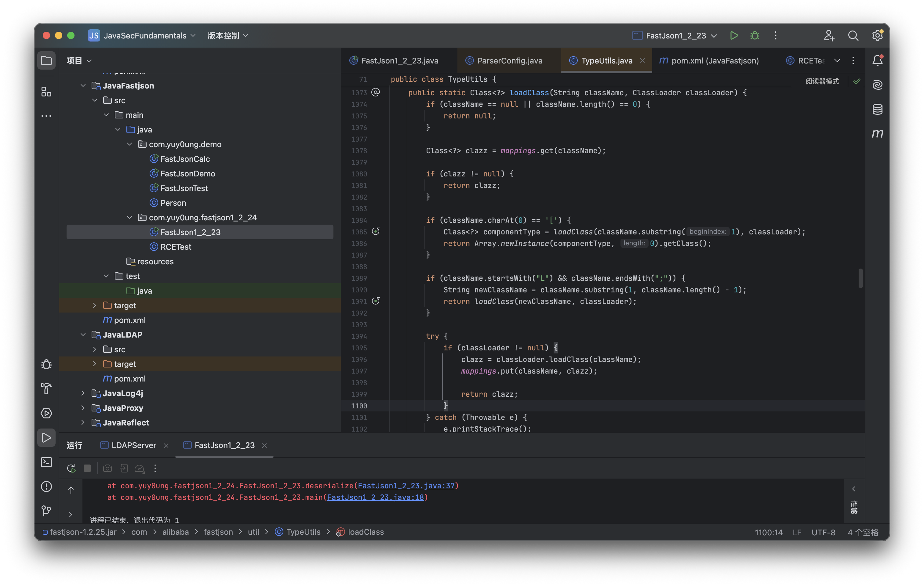Switch to the ParserConfig.java tab

509,61
